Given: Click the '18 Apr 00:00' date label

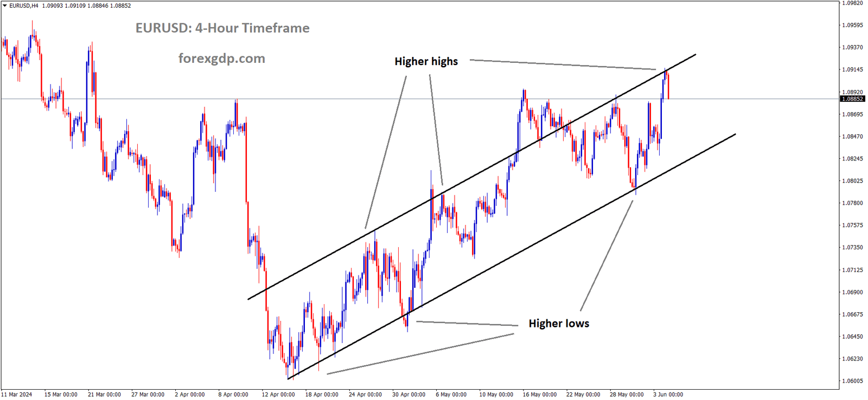Looking at the screenshot, I should 322,395.
